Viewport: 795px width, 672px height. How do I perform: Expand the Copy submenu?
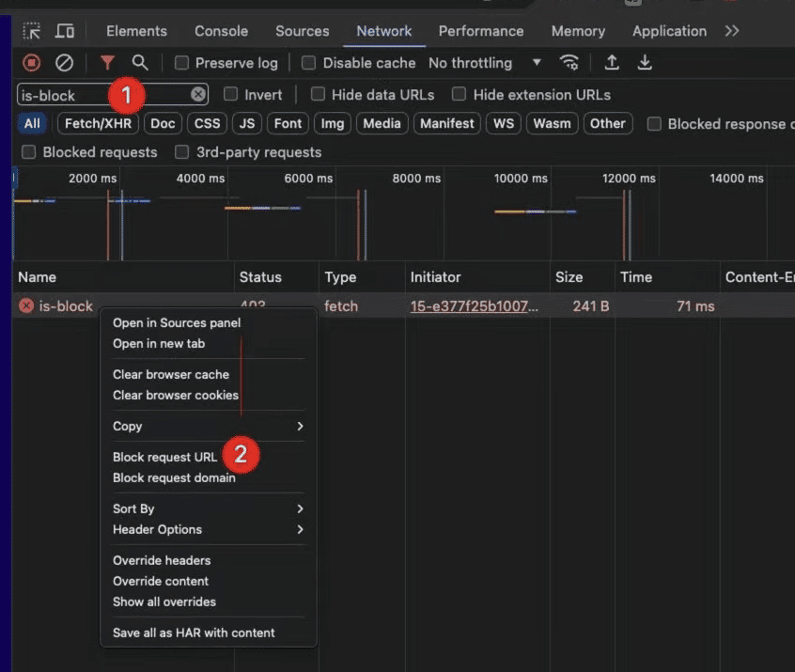click(x=207, y=426)
